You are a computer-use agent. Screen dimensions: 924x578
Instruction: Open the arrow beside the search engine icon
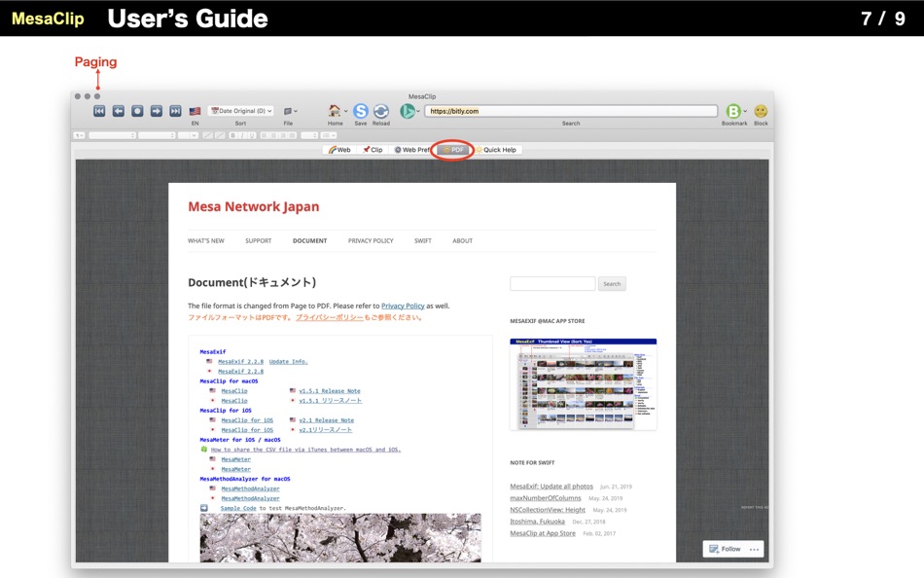tap(418, 111)
